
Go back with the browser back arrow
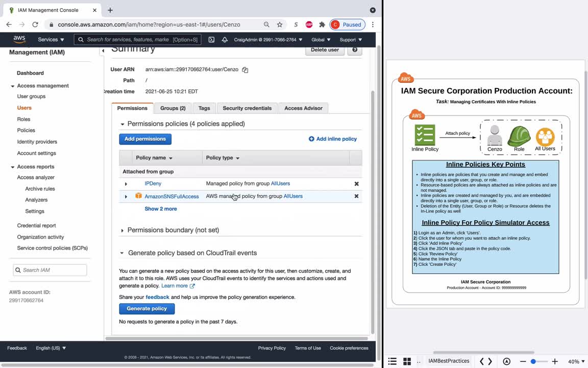[9, 25]
